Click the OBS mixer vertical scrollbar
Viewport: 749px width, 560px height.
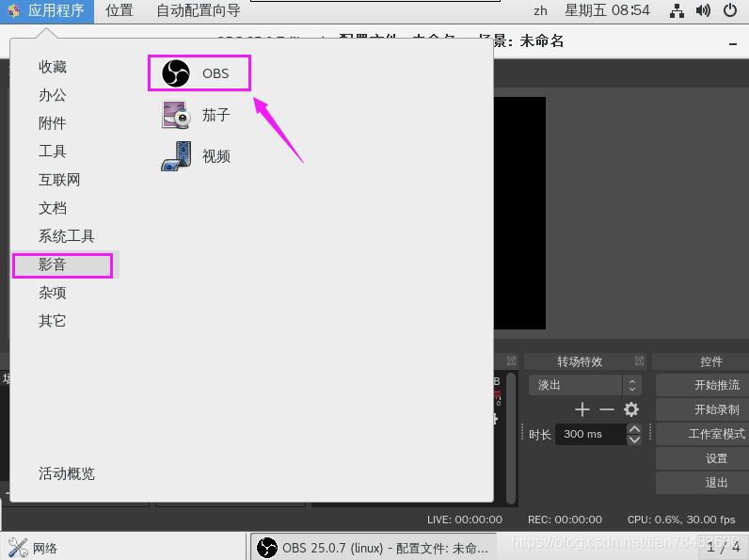(x=511, y=439)
